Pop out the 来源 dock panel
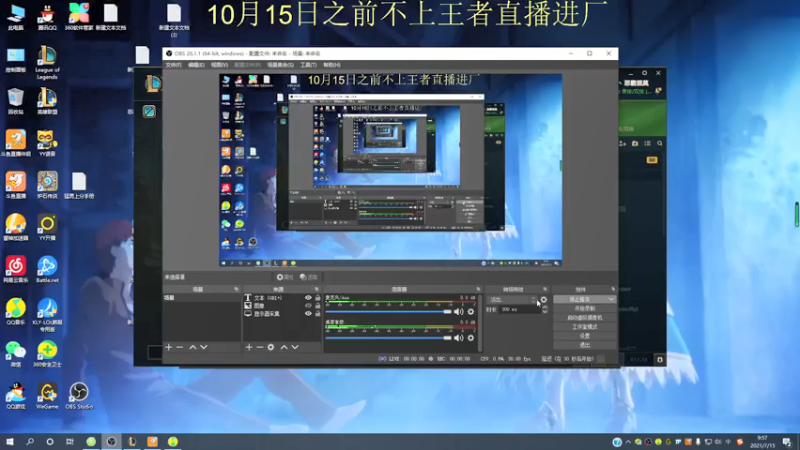This screenshot has height=450, width=800. tap(316, 289)
